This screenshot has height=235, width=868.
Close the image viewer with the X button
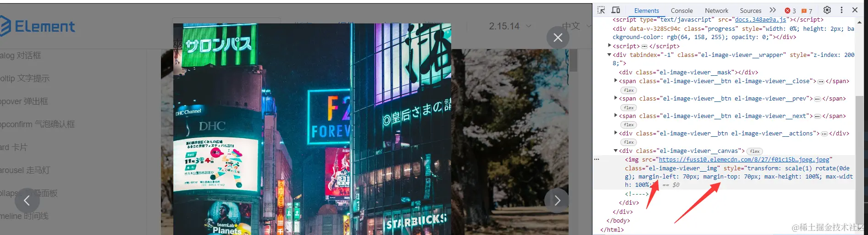tap(558, 38)
